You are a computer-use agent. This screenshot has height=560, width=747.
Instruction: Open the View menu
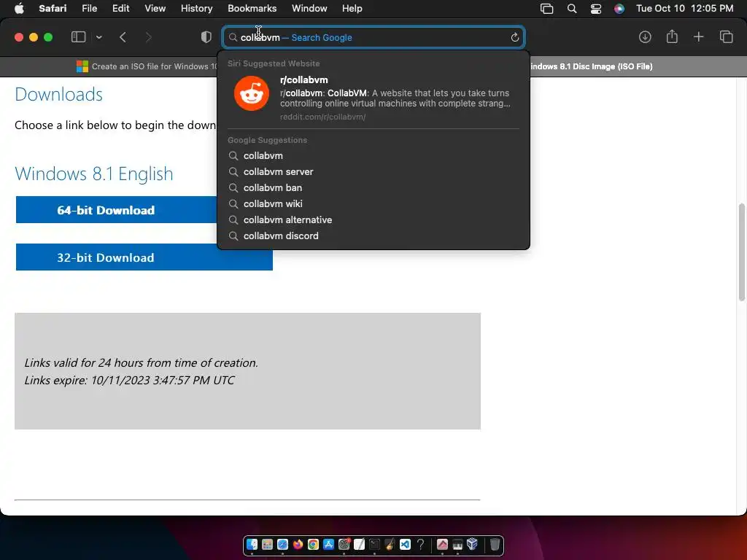coord(155,9)
